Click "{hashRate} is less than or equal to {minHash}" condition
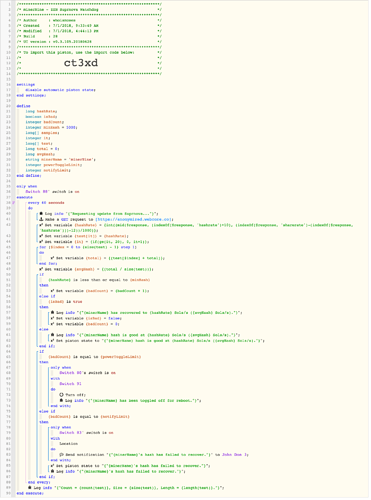Image resolution: width=371 pixels, height=500 pixels. 99,280
